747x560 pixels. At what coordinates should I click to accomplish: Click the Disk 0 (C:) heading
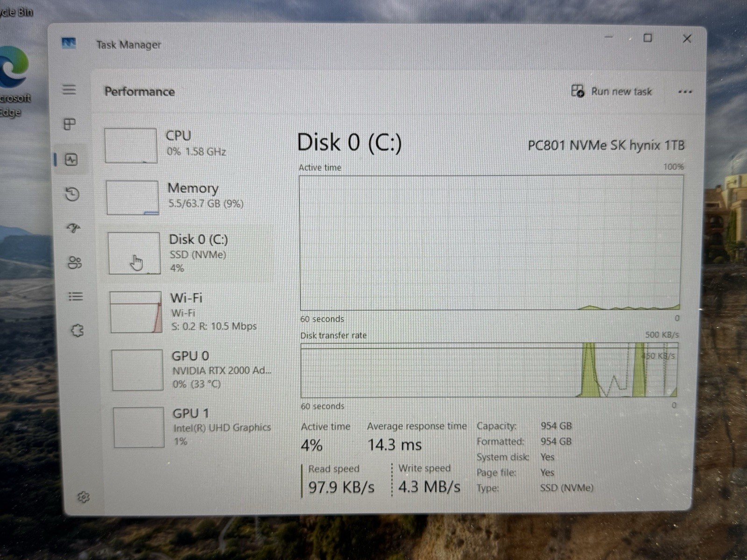(x=349, y=142)
